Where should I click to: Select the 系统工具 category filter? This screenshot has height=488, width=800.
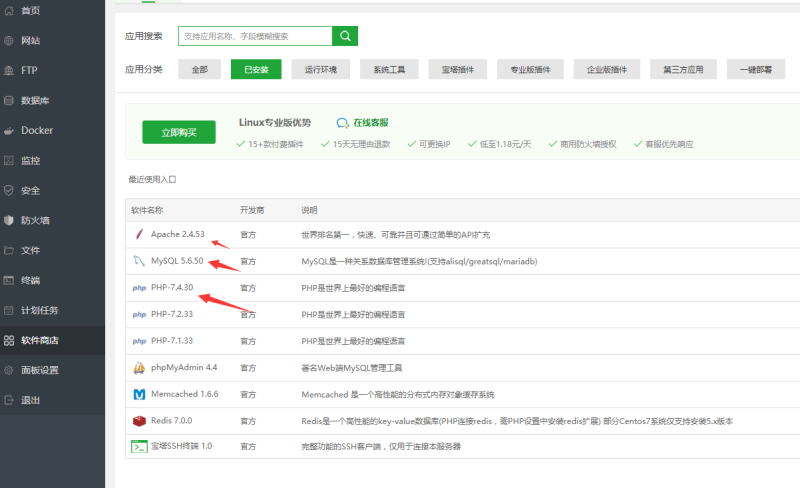(389, 69)
